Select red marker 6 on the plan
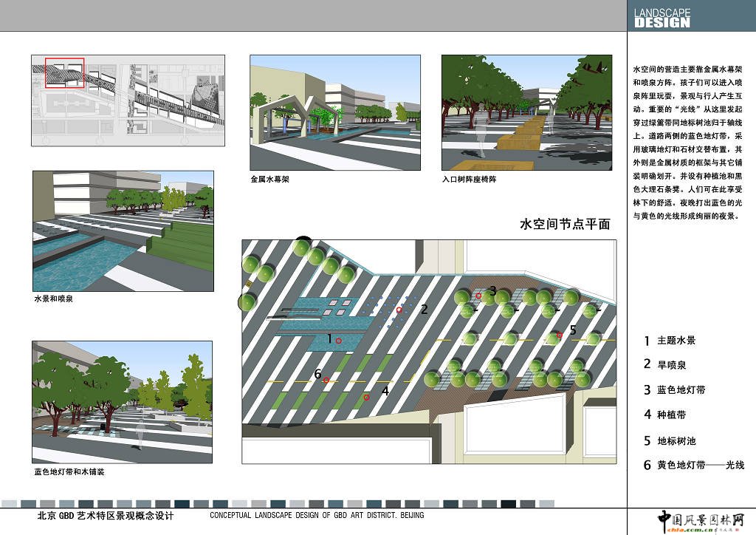756x535 pixels. [x=326, y=380]
